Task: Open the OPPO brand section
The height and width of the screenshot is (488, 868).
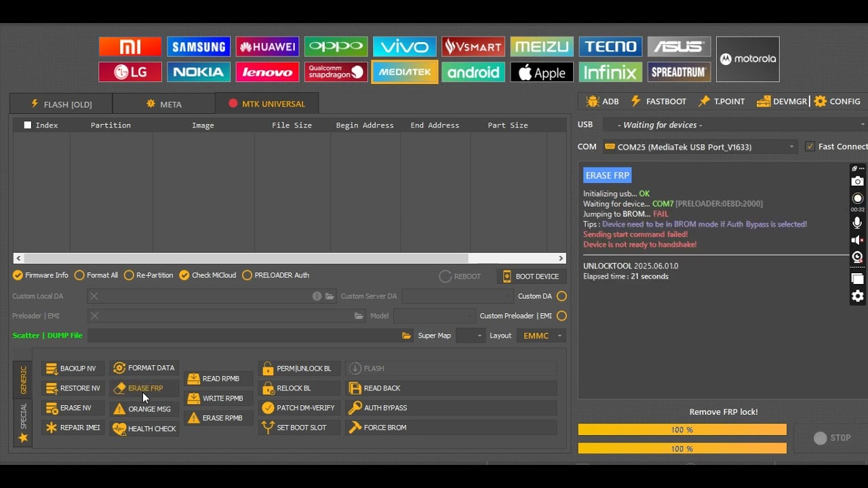Action: [x=336, y=47]
